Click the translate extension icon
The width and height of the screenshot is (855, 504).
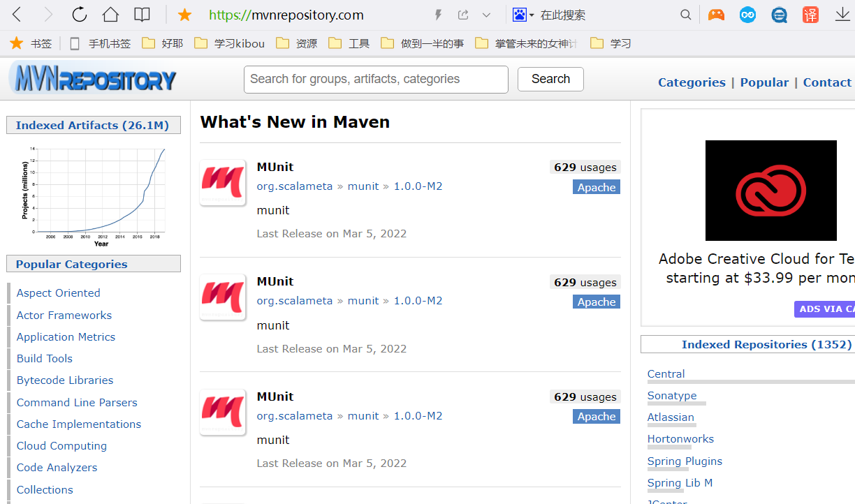[810, 15]
